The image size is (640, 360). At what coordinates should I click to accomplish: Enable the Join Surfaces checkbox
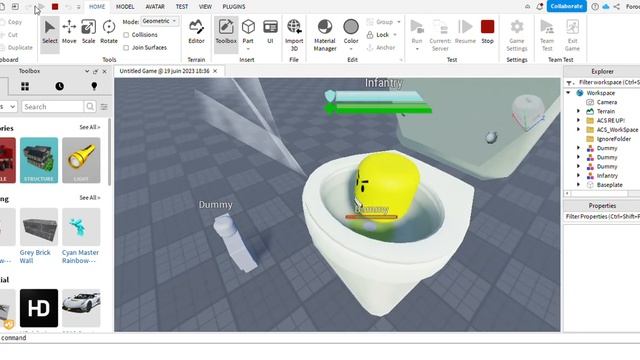coord(126,48)
